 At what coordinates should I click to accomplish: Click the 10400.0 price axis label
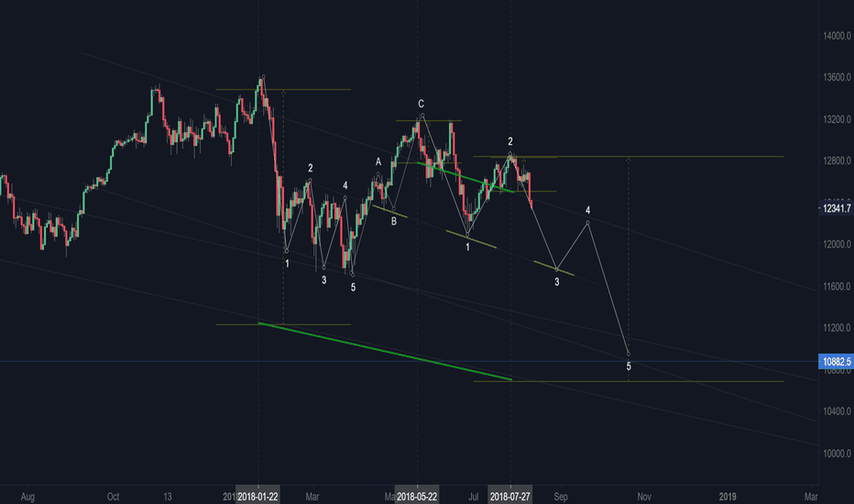[x=837, y=411]
